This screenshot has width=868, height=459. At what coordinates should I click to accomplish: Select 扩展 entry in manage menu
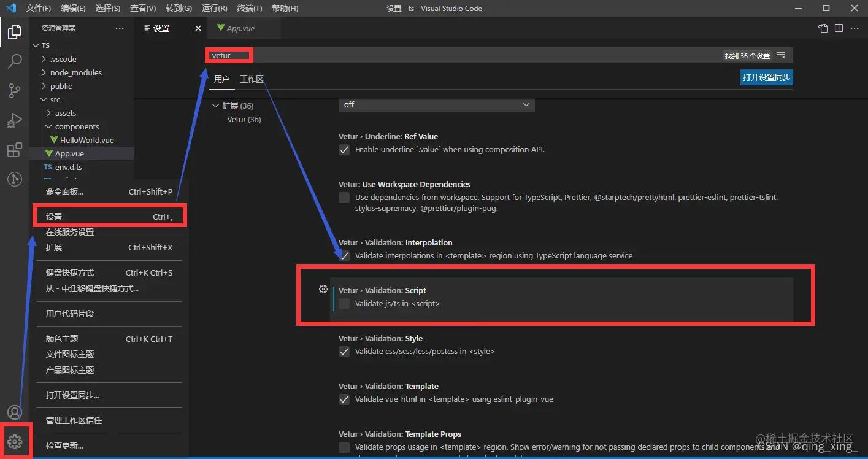[109, 247]
